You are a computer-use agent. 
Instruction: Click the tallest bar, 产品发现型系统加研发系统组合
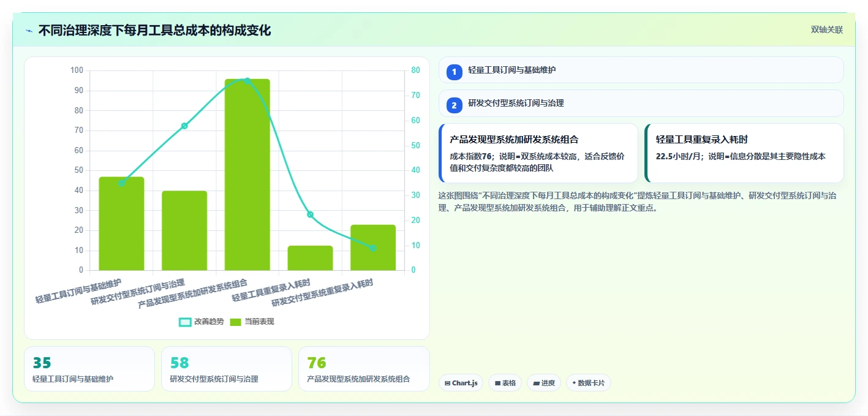click(247, 175)
